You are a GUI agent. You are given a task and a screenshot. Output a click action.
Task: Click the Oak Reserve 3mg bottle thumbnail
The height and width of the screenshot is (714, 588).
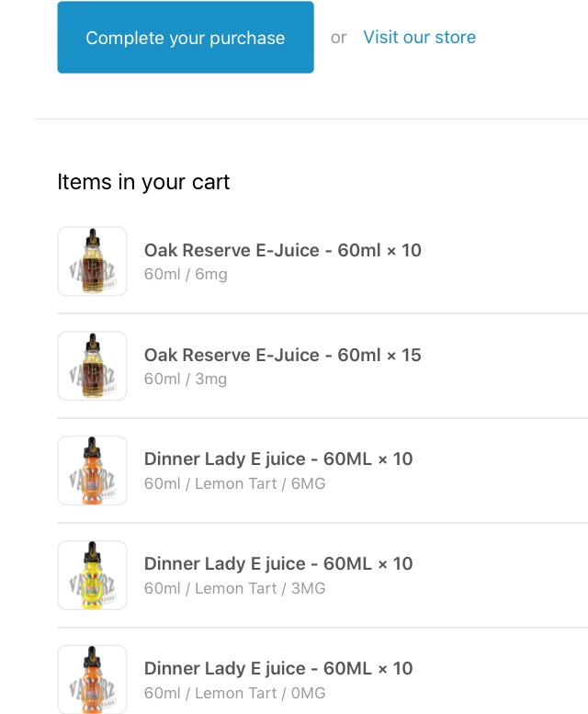(92, 366)
